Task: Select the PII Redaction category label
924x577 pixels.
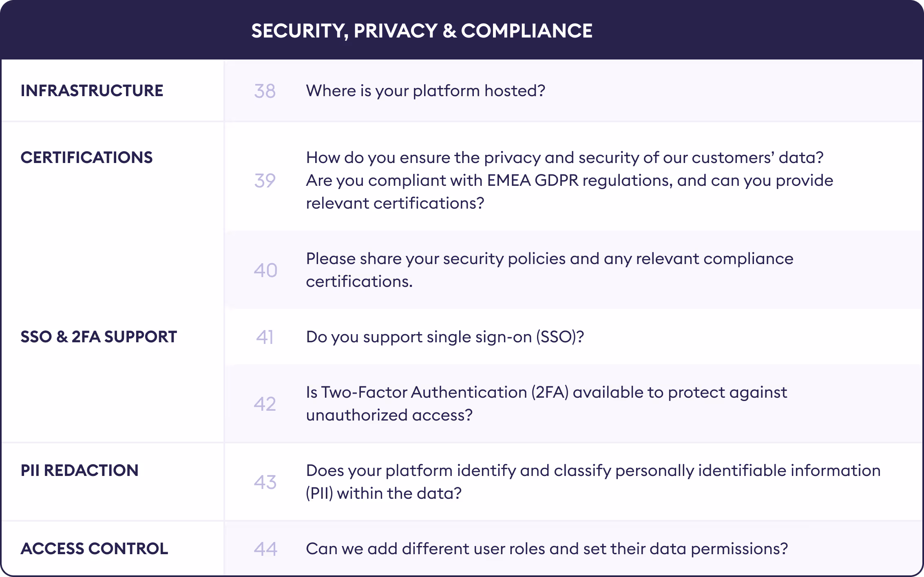Action: (80, 470)
